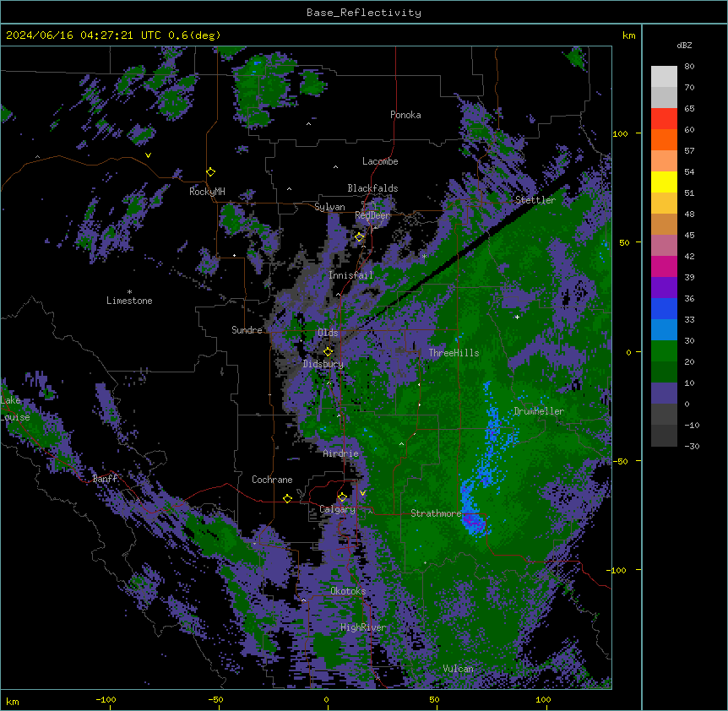Click the ThreeHills city label
Screen dimensions: 728x711
click(x=454, y=353)
